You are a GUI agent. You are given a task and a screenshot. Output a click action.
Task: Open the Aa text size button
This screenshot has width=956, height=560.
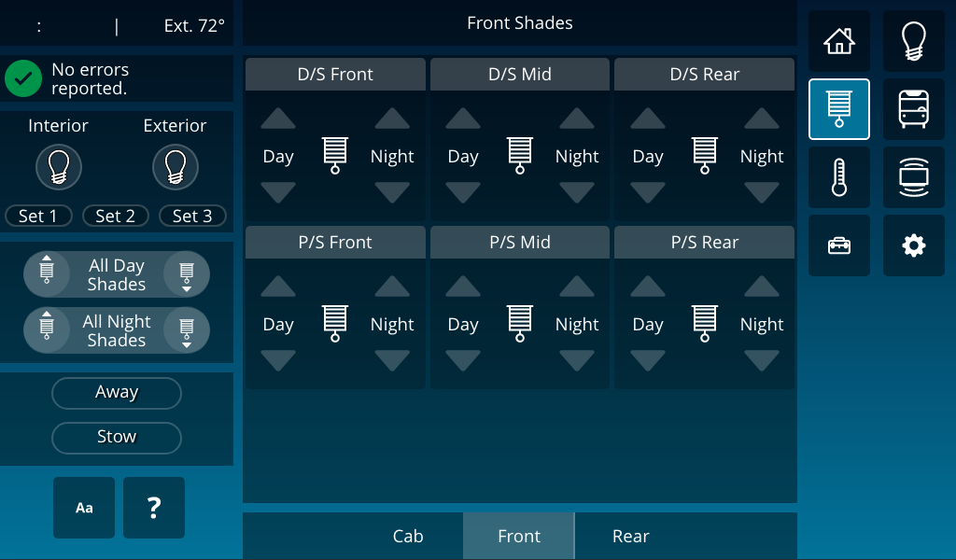pyautogui.click(x=83, y=508)
